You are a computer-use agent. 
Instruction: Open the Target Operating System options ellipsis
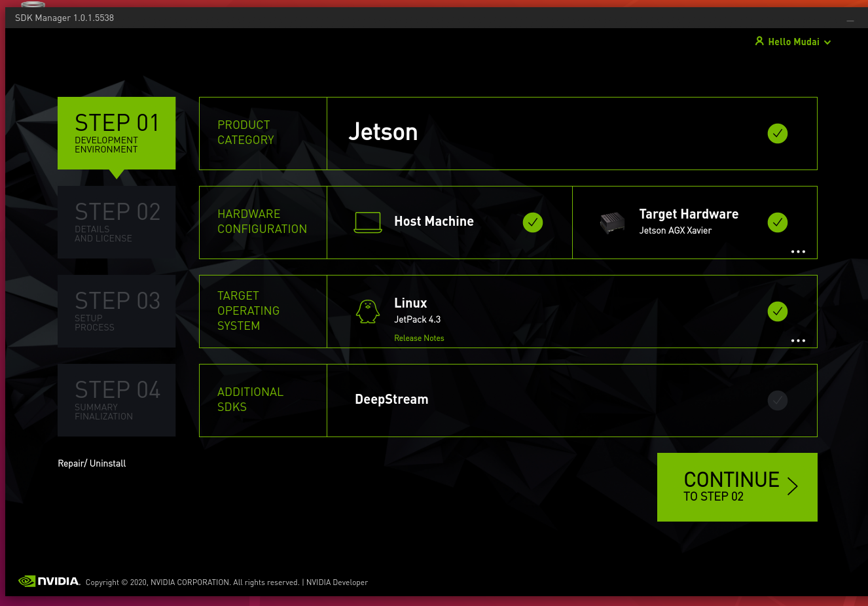tap(798, 341)
